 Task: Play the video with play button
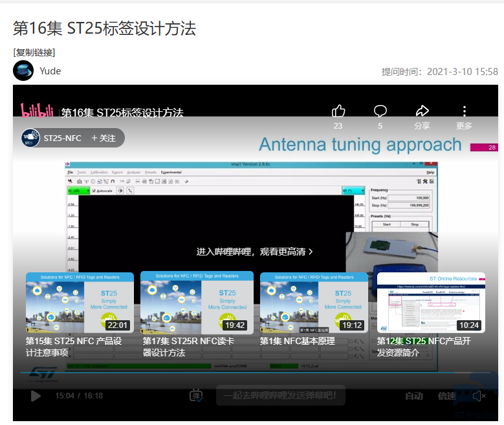point(36,396)
